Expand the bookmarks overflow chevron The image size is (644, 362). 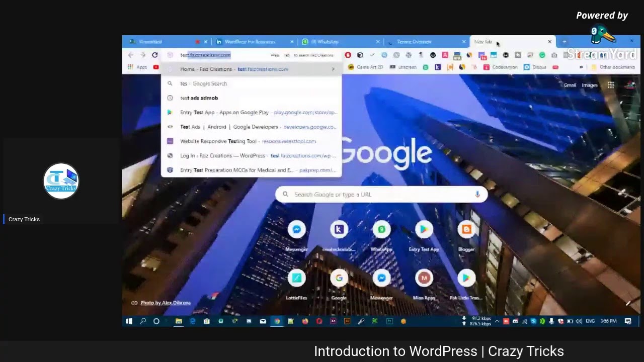(x=581, y=67)
